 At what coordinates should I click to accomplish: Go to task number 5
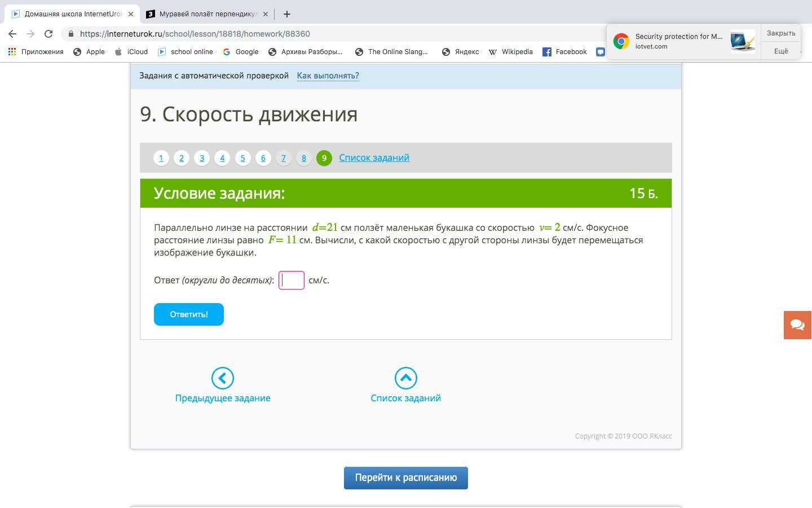[x=243, y=158]
